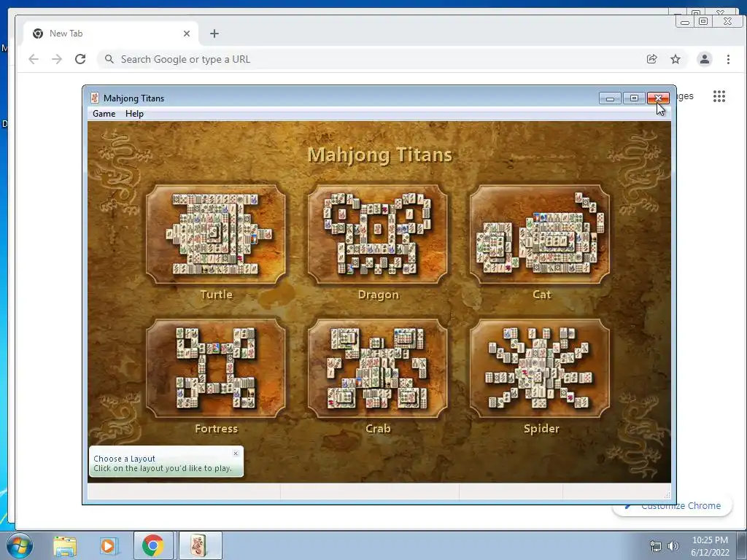Image resolution: width=747 pixels, height=560 pixels.
Task: Click the Cat label text
Action: click(542, 295)
